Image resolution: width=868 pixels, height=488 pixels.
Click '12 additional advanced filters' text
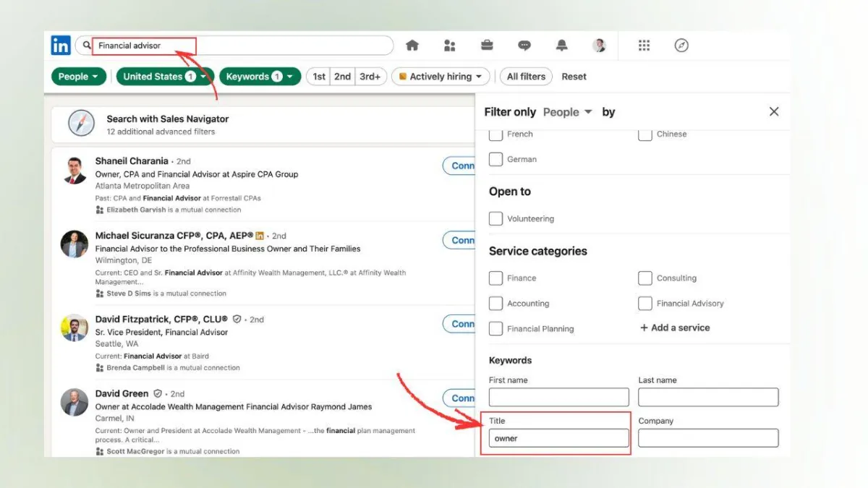tap(161, 132)
